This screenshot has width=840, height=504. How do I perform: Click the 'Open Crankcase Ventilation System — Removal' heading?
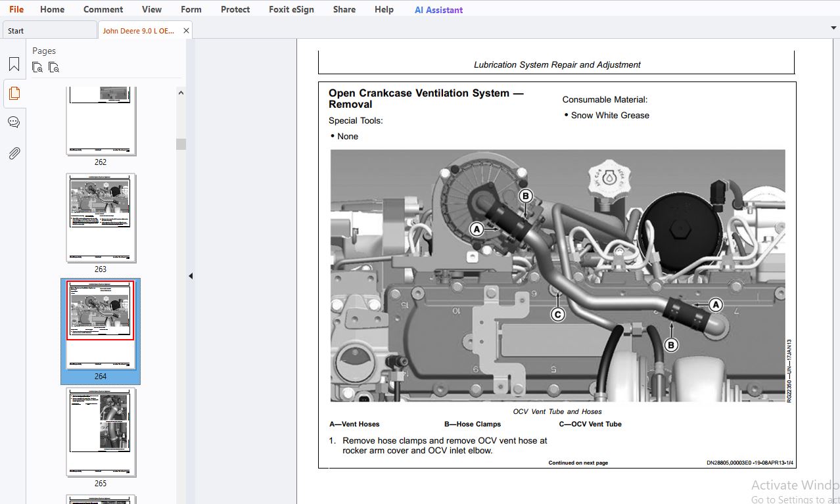point(426,99)
